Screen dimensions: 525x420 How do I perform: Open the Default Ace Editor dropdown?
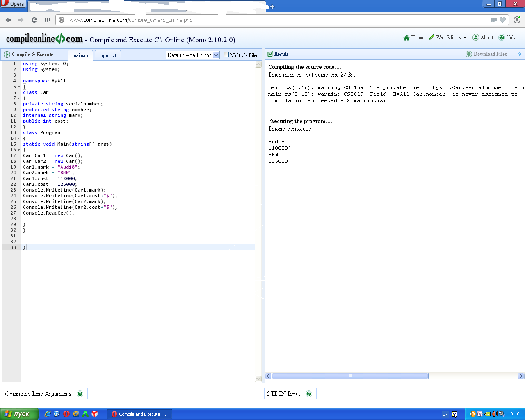pos(193,55)
